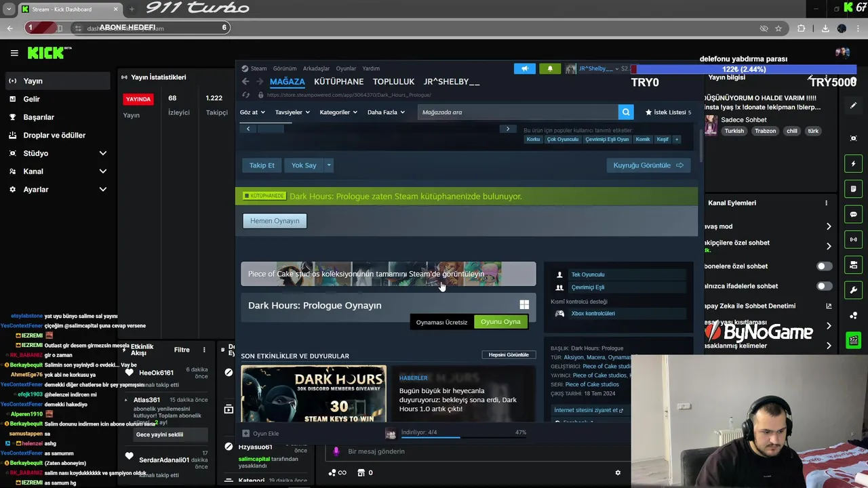Screen dimensions: 868x488
Task: Click the Yok Say button
Action: tap(304, 165)
